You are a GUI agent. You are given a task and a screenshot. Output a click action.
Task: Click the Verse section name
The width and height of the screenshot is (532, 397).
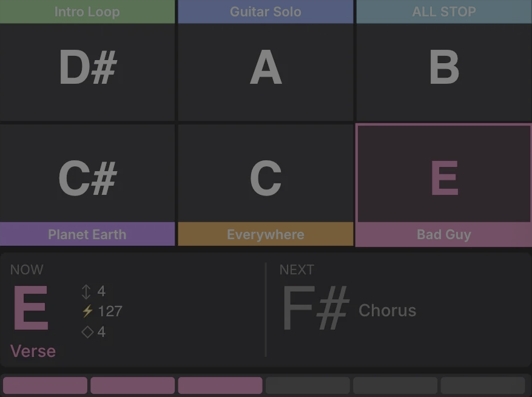point(33,351)
